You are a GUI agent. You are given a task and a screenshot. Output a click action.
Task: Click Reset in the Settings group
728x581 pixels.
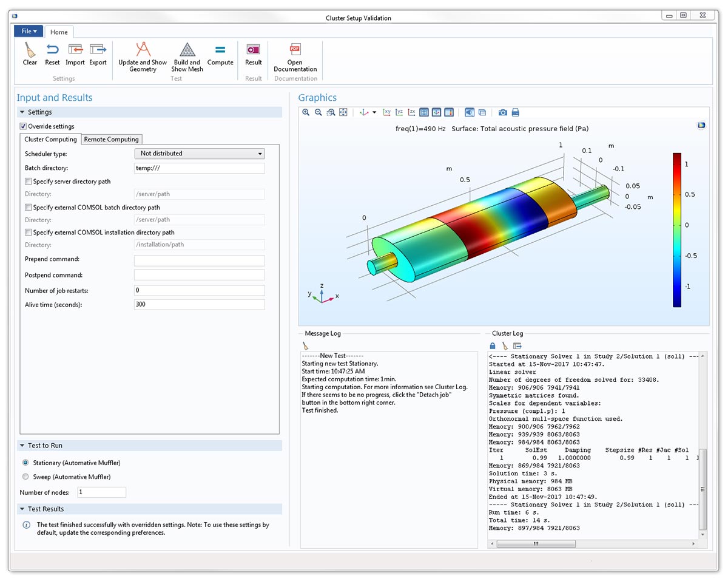coord(52,54)
